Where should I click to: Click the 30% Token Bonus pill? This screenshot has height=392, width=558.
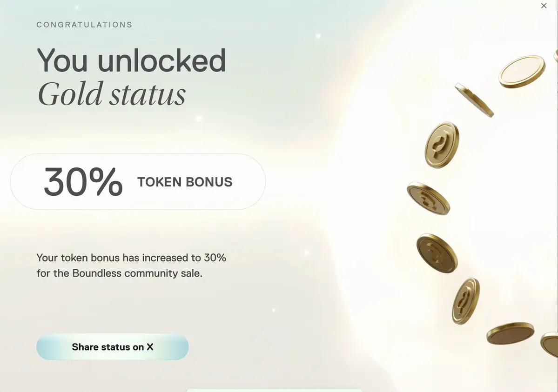138,182
